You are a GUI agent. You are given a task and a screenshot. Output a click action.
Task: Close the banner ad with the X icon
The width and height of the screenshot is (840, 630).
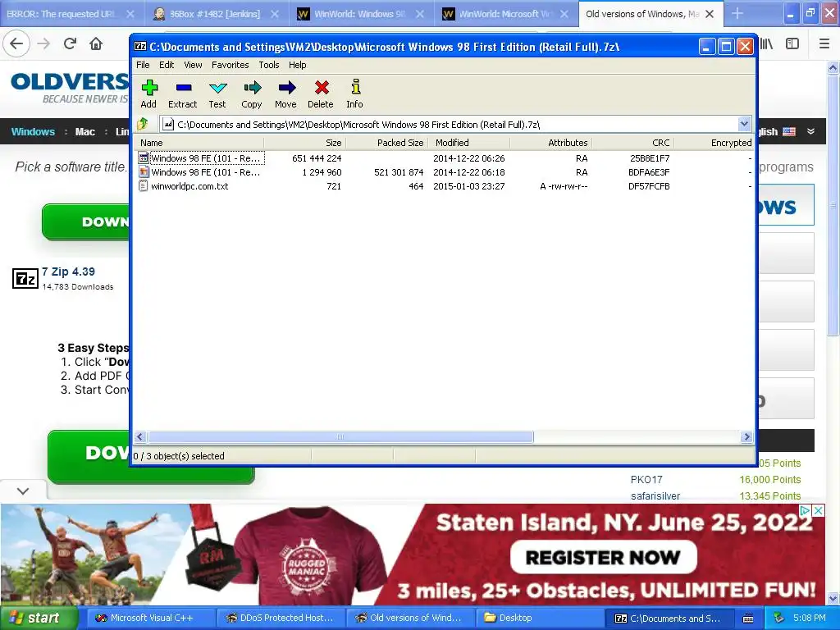pos(818,510)
